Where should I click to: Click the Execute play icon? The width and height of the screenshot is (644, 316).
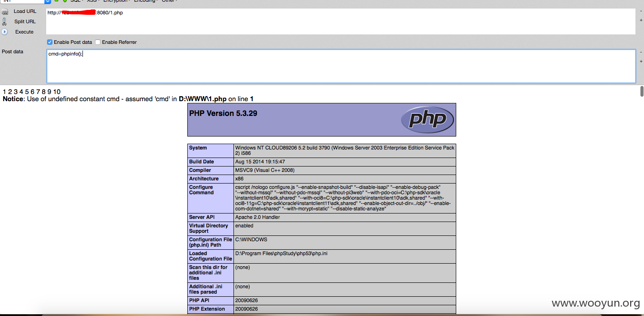click(4, 32)
